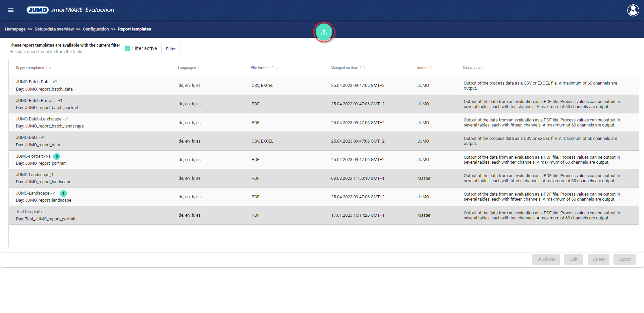Click the Export button
The image size is (644, 313).
624,259
